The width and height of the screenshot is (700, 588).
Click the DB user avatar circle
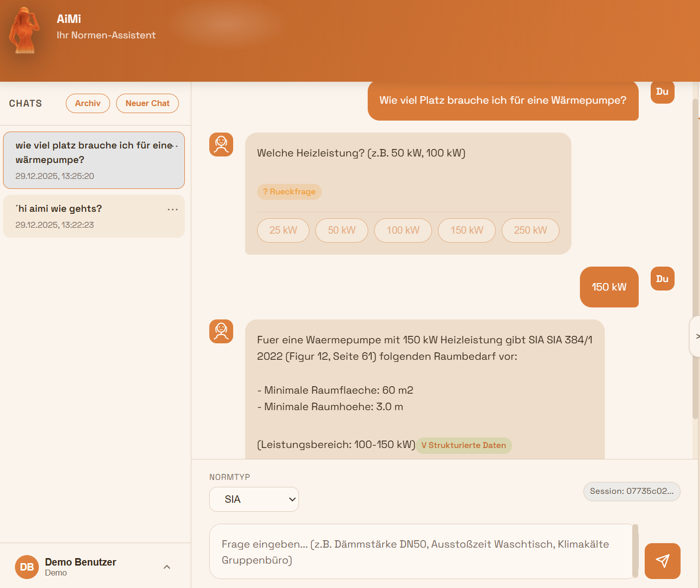pos(27,567)
